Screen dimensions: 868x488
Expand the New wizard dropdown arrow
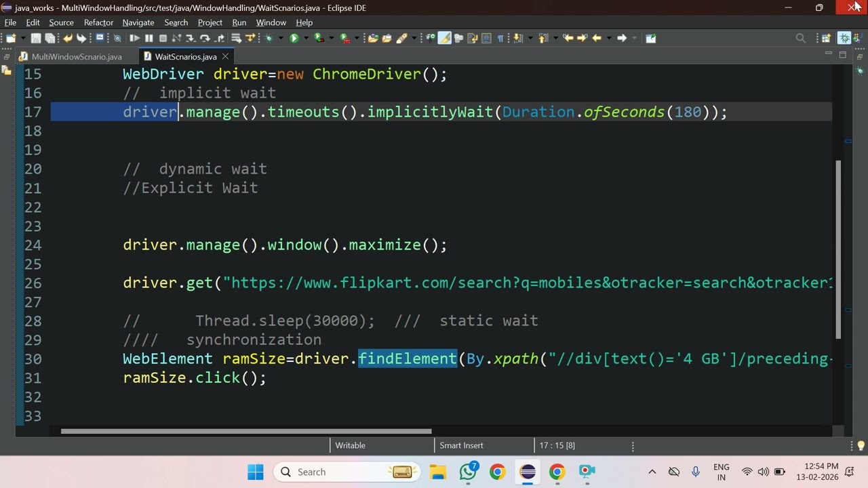pos(23,38)
